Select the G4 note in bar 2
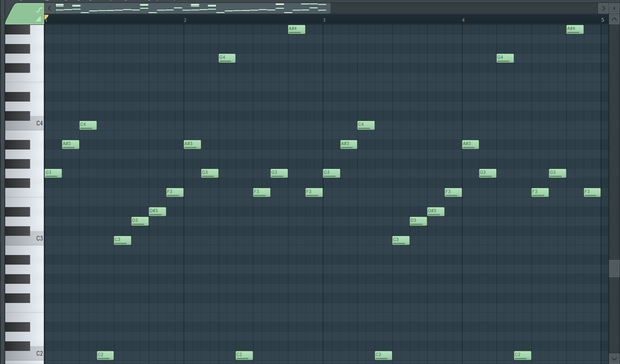Viewport: 620px width, 364px height. coord(227,58)
